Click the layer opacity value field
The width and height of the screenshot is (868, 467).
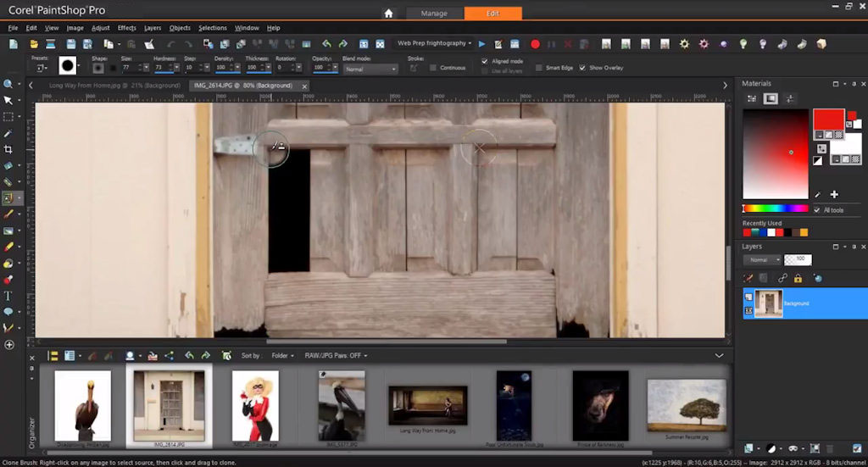(798, 259)
